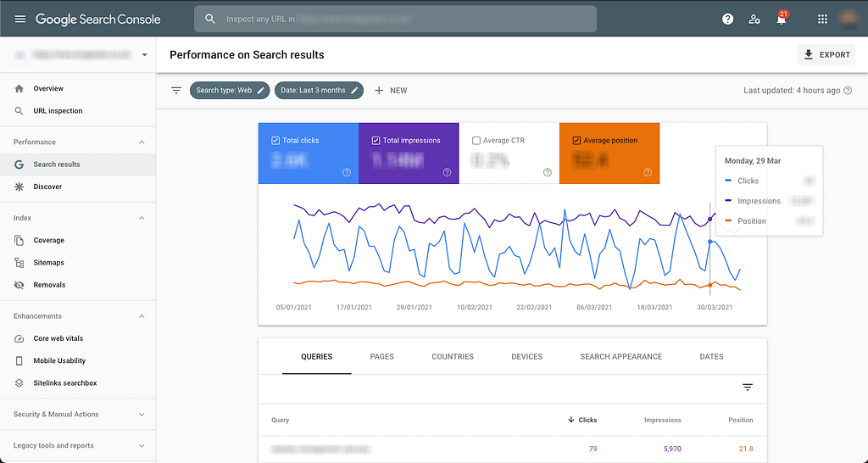The image size is (868, 463).
Task: Click the 79 clicks value in first row
Action: pos(593,449)
